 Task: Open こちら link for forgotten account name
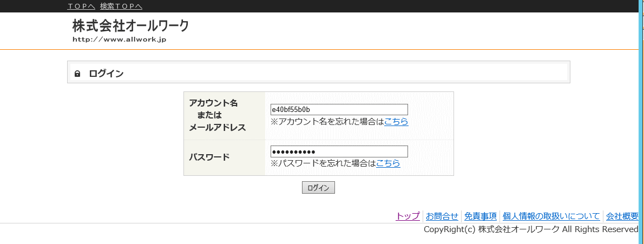click(x=396, y=122)
